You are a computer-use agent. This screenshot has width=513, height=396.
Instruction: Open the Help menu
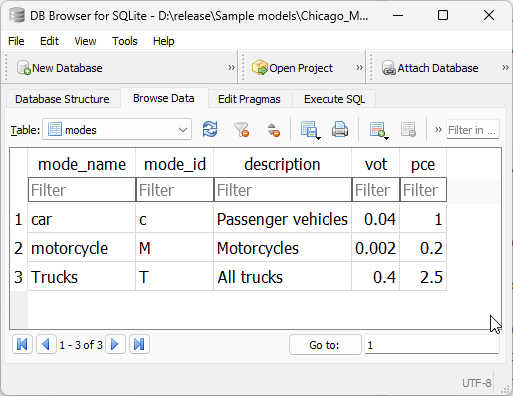(x=164, y=41)
